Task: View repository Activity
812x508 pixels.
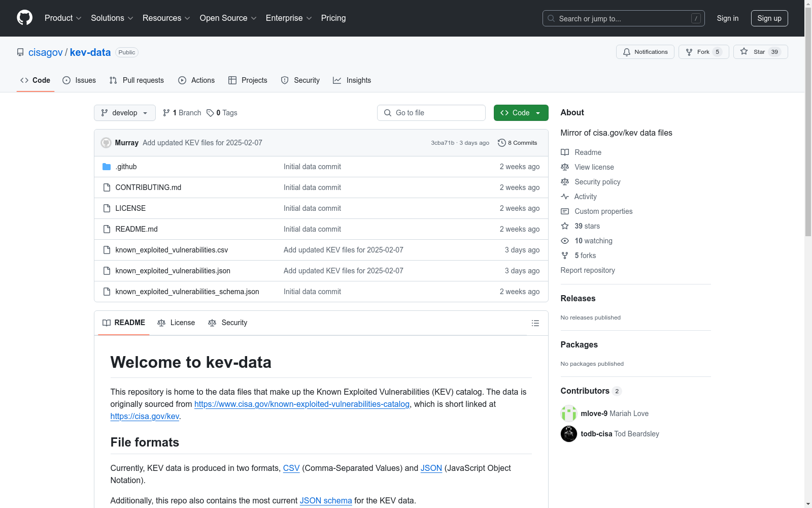Action: [579, 197]
